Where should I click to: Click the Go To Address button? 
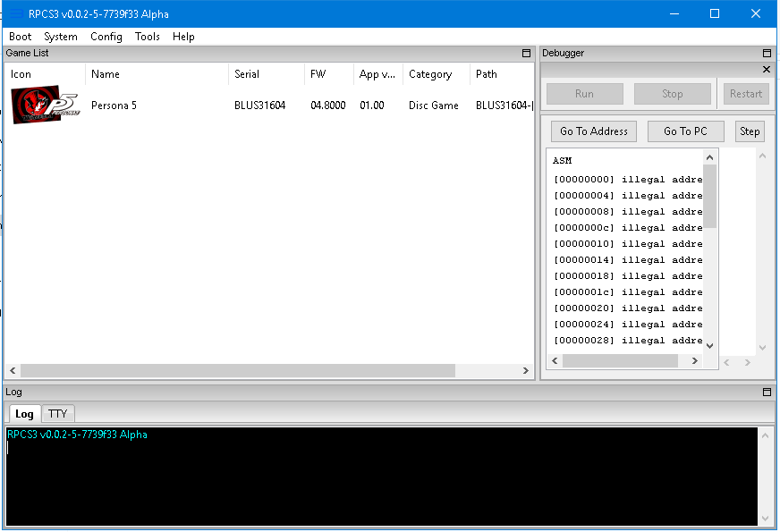pyautogui.click(x=593, y=131)
